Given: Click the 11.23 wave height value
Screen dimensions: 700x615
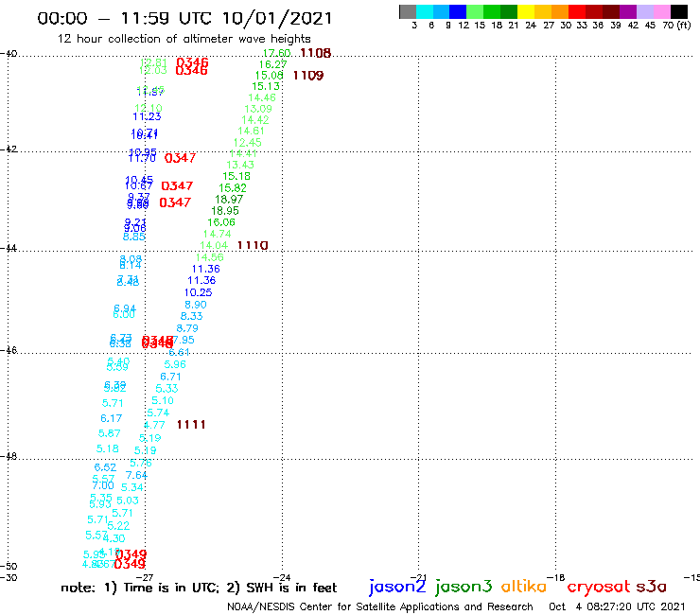Looking at the screenshot, I should [x=147, y=116].
